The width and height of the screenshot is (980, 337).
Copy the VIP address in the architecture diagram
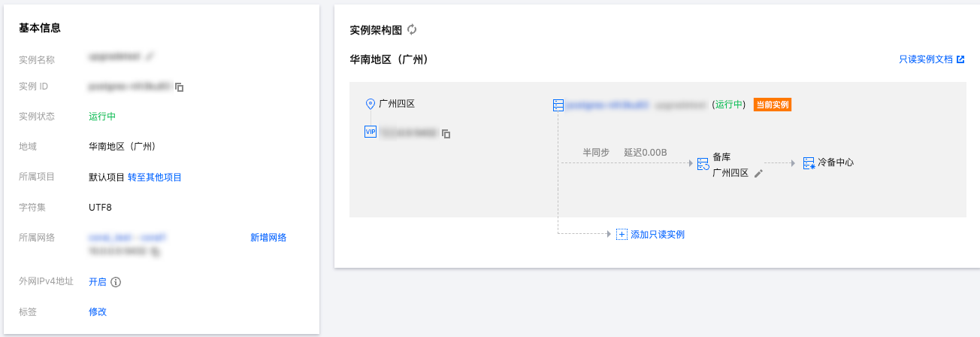tap(446, 134)
